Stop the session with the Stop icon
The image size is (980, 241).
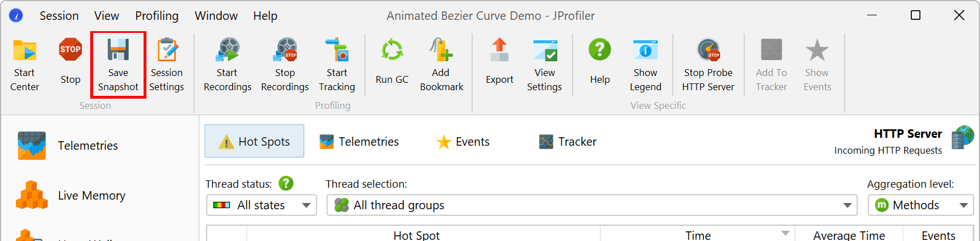click(x=70, y=64)
